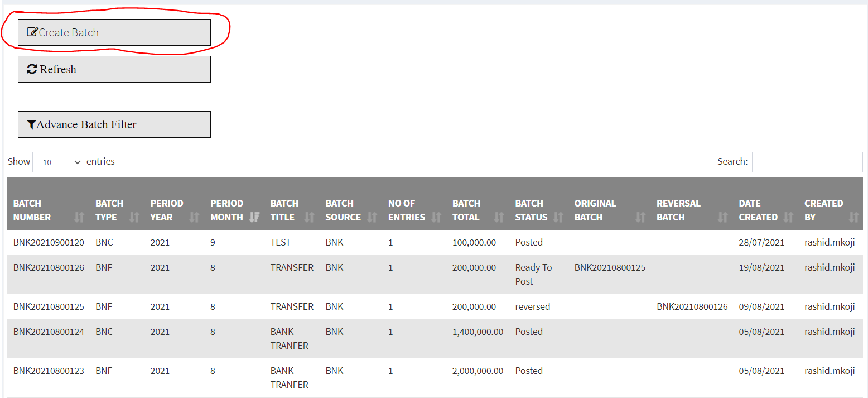Viewport: 868px width, 398px height.
Task: Sort by Created By column icon
Action: pos(854,217)
